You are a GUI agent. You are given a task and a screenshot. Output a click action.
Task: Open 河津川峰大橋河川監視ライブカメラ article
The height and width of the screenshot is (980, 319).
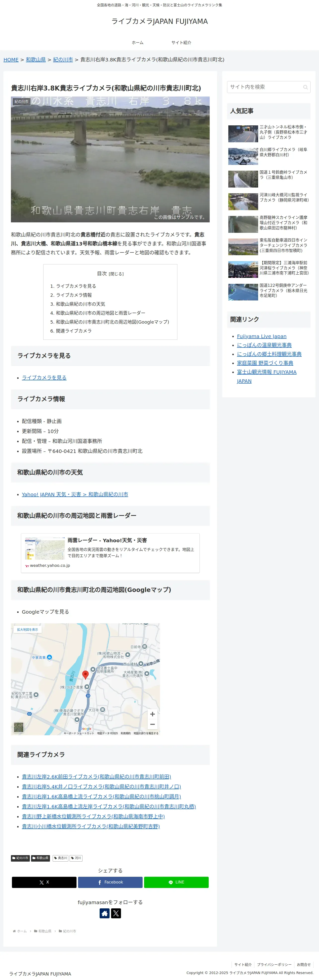269,201
